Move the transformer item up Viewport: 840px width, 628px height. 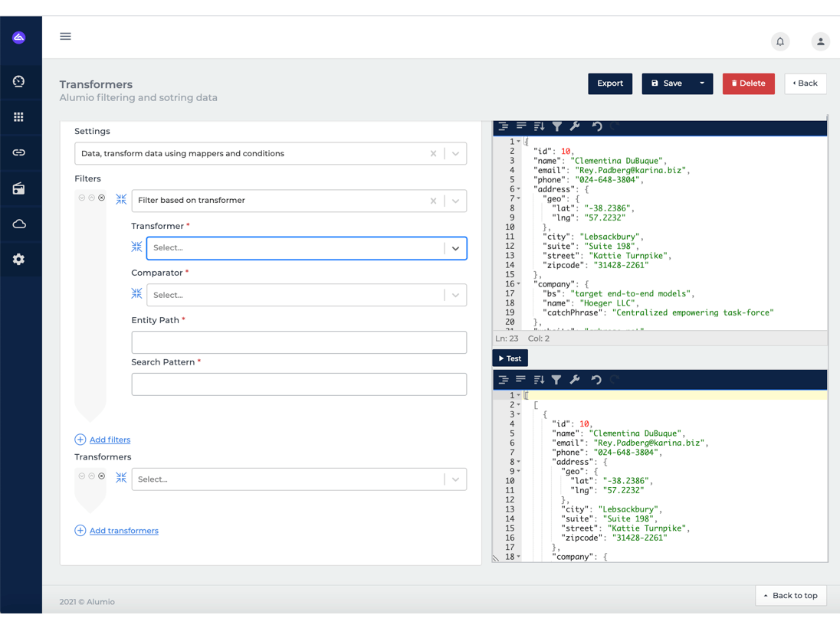92,476
